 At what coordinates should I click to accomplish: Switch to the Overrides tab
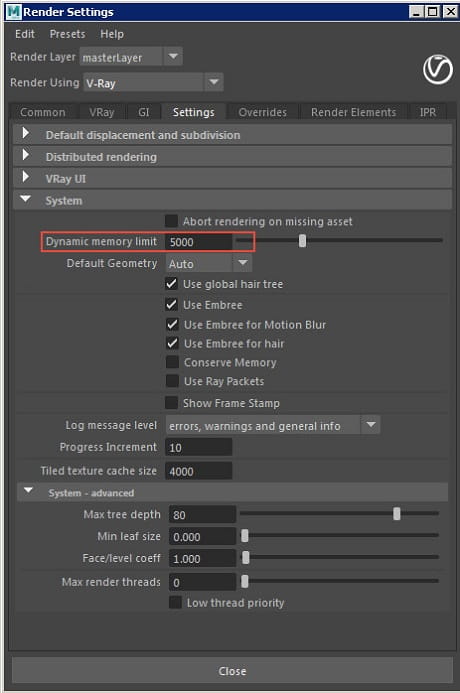262,112
